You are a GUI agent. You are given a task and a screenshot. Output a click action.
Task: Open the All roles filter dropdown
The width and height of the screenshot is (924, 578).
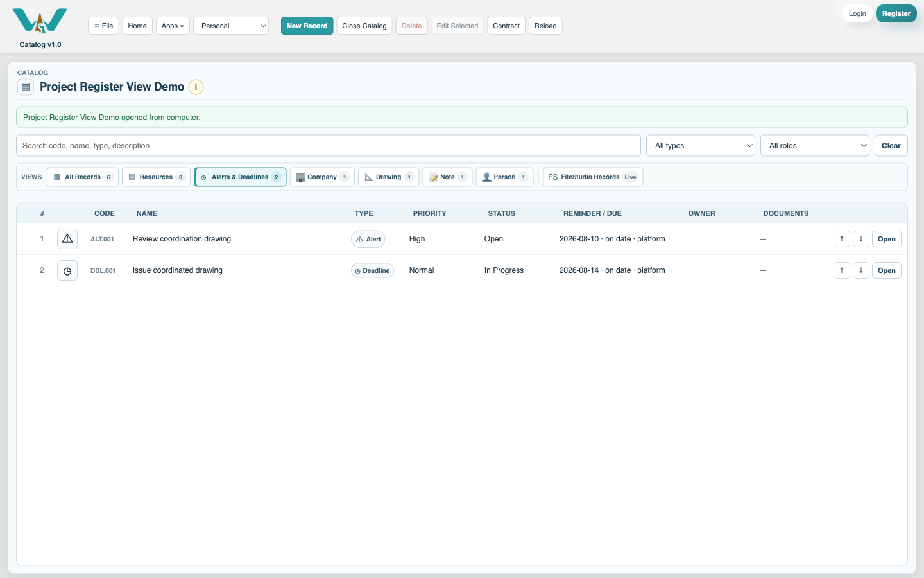pos(815,146)
